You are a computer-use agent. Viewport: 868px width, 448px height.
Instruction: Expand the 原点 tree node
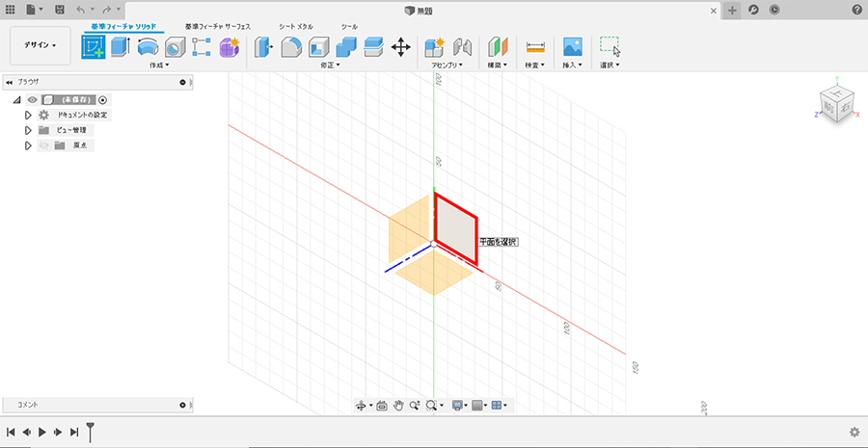click(28, 145)
